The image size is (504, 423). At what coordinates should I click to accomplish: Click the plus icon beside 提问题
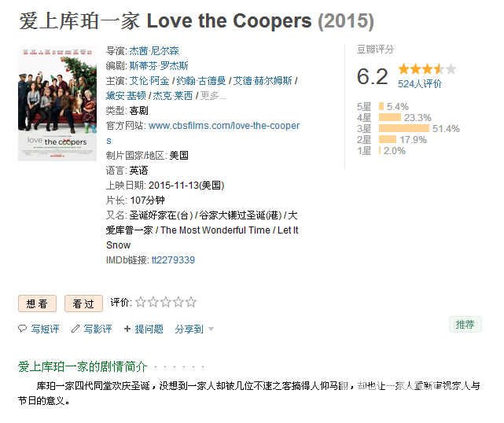point(127,329)
